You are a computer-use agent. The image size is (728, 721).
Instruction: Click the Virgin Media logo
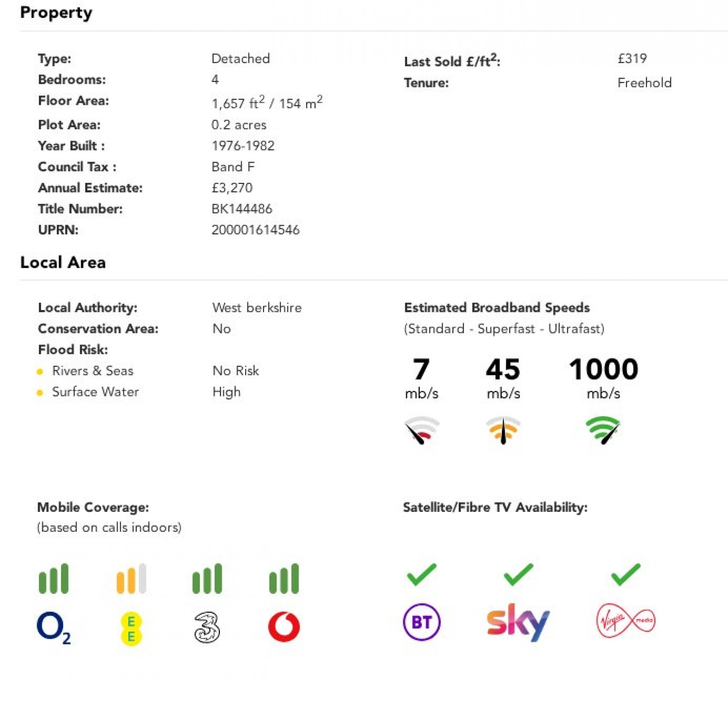pos(626,621)
